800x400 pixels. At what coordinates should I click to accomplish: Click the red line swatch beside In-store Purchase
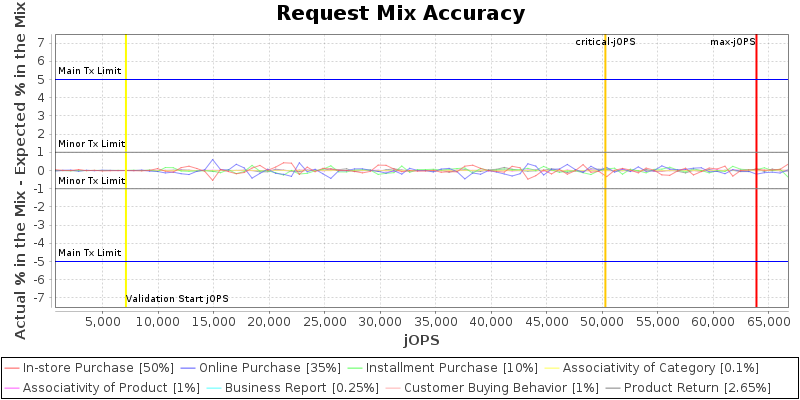(x=12, y=369)
